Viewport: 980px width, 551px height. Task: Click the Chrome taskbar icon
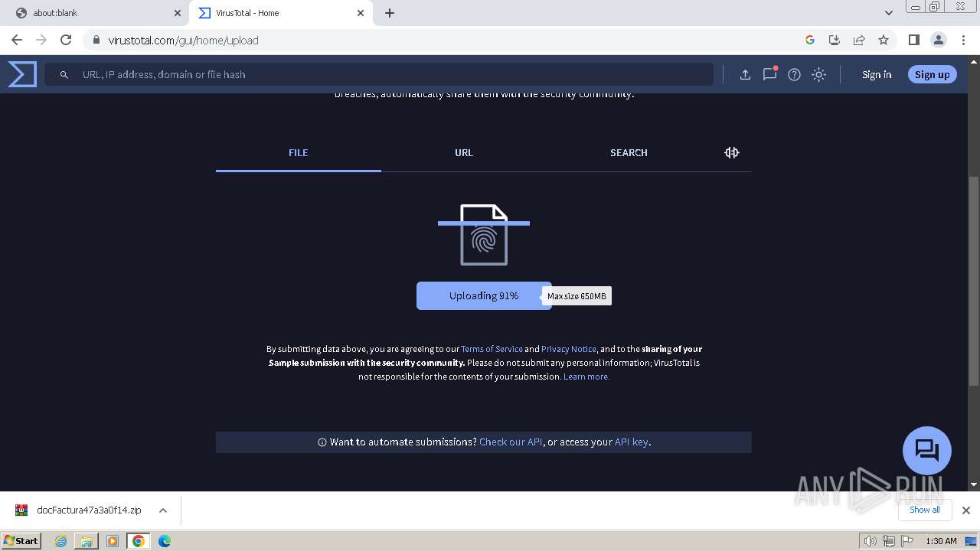(x=139, y=541)
